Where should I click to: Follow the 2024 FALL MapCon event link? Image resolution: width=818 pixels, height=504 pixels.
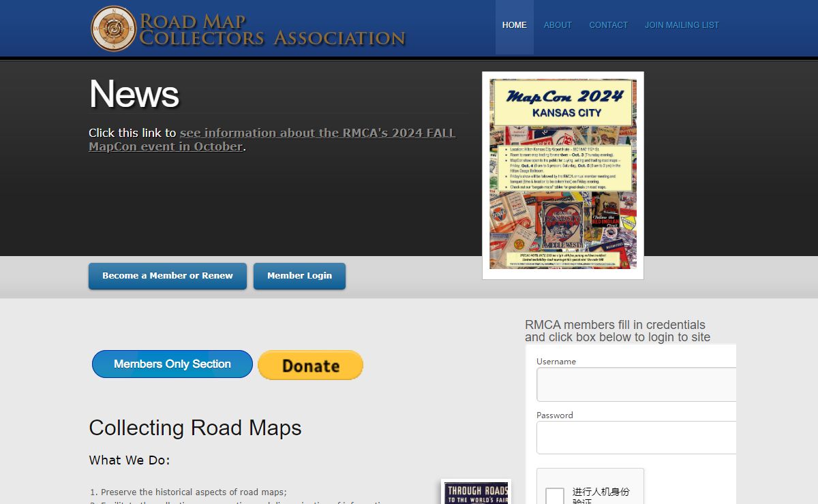pyautogui.click(x=272, y=140)
